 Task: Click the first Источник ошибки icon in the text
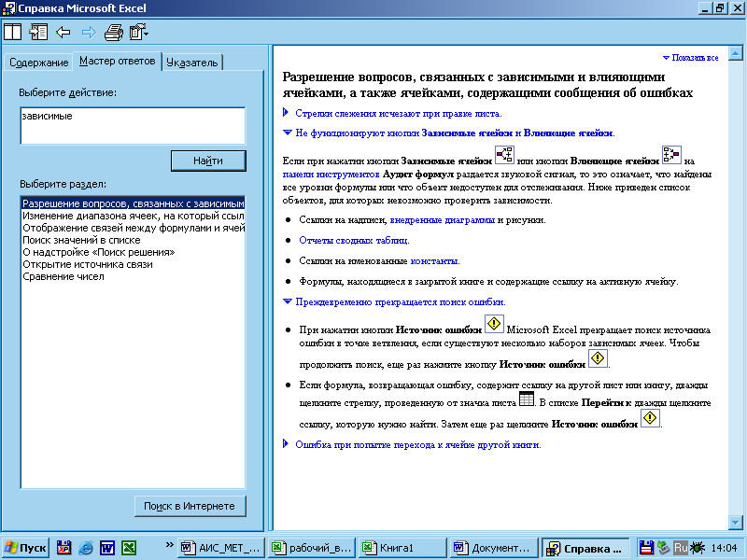point(495,324)
